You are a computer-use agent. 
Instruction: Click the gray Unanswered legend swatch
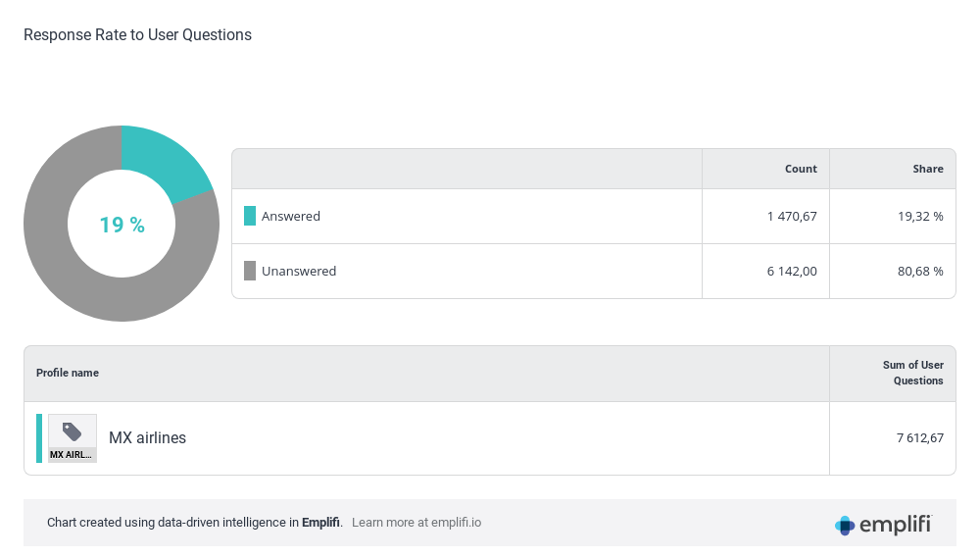tap(250, 271)
